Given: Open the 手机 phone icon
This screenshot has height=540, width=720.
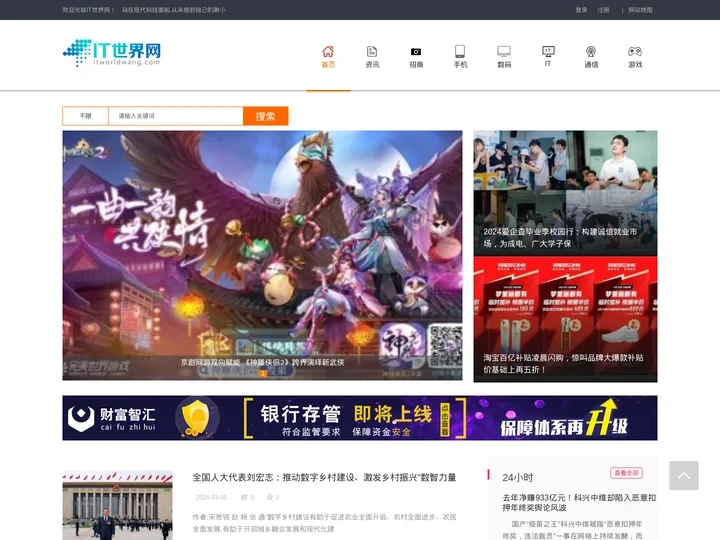Looking at the screenshot, I should pos(460,51).
